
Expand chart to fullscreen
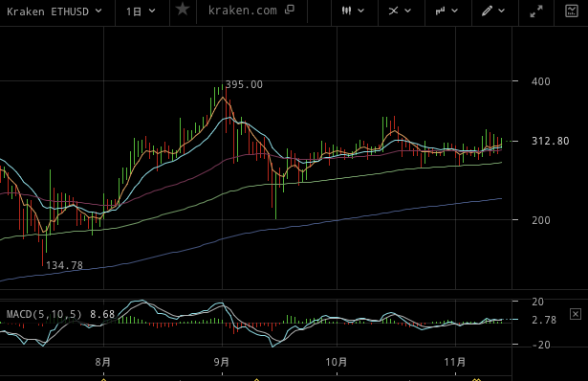tap(536, 11)
